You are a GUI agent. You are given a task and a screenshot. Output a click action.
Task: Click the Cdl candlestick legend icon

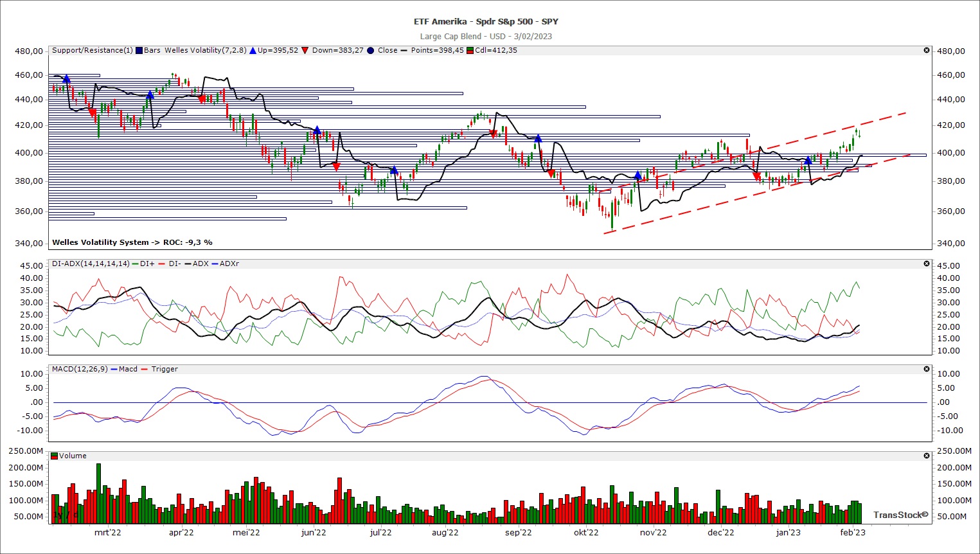[470, 50]
